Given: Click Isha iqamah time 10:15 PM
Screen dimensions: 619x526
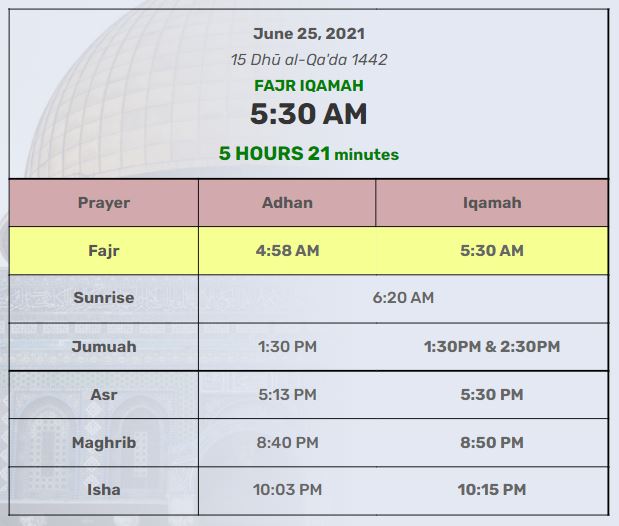Looking at the screenshot, I should click(492, 490).
